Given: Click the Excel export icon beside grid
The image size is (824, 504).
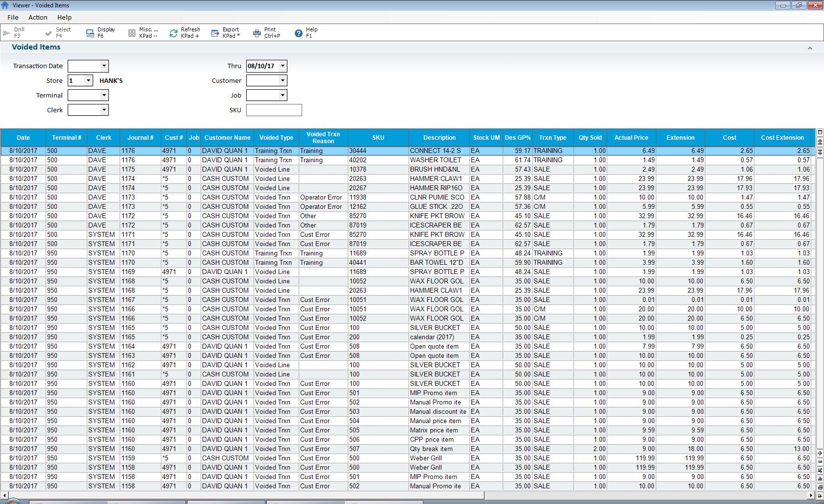Looking at the screenshot, I should (820, 470).
